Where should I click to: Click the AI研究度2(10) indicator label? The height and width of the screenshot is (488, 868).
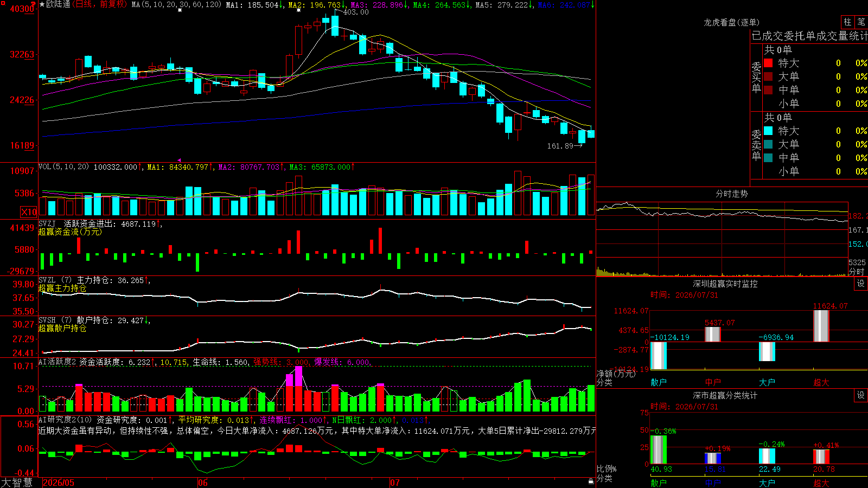pyautogui.click(x=65, y=420)
